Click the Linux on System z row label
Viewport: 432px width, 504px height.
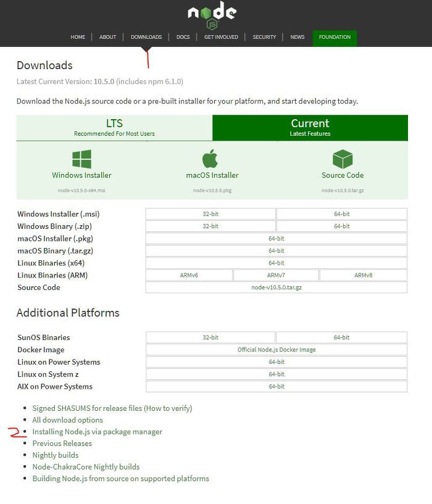pyautogui.click(x=48, y=374)
